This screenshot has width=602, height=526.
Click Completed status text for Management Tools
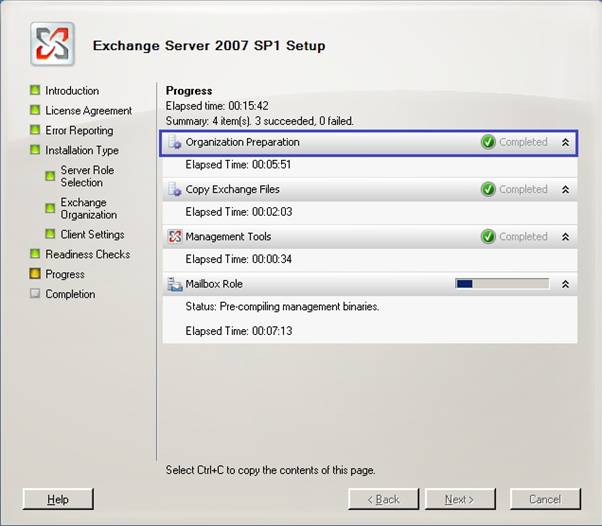pyautogui.click(x=523, y=237)
